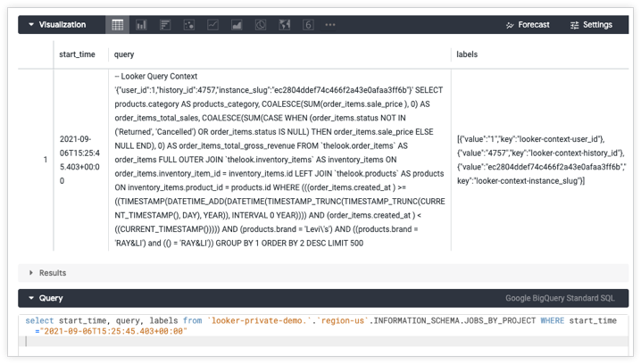This screenshot has height=364, width=641.
Task: Collapse the Visualization section
Action: (x=30, y=25)
